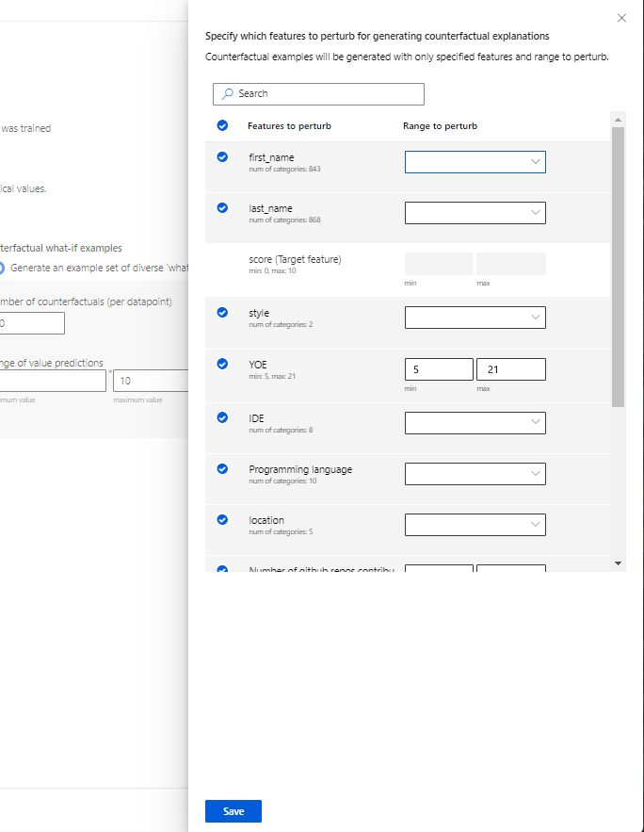Focus the Search features field
Image resolution: width=644 pixels, height=832 pixels.
318,94
